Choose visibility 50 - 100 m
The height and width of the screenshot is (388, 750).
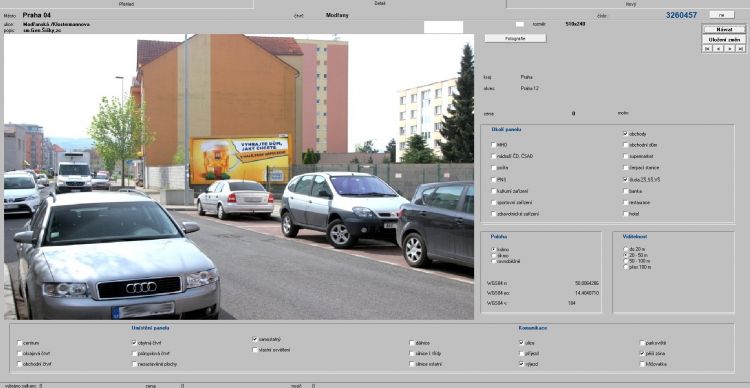626,261
